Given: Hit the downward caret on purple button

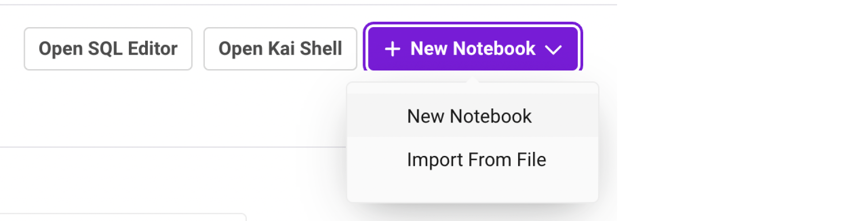Looking at the screenshot, I should (553, 49).
